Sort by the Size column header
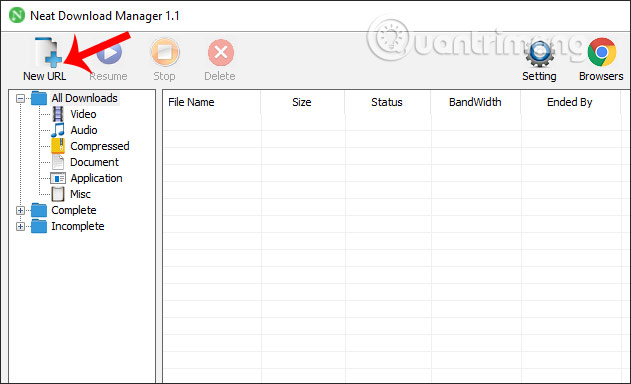The width and height of the screenshot is (631, 384). click(302, 102)
